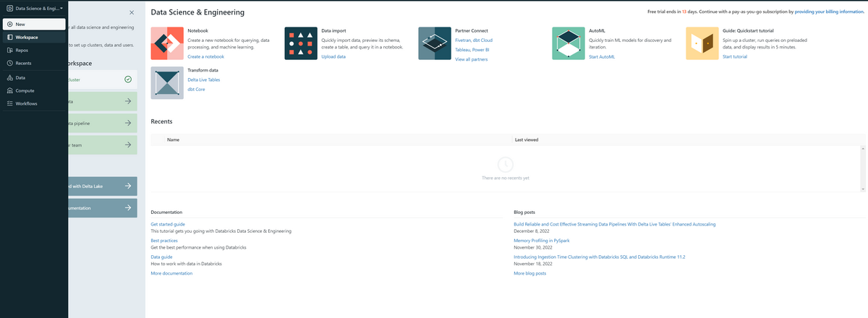Click More blog posts
868x318 pixels.
[x=529, y=274]
